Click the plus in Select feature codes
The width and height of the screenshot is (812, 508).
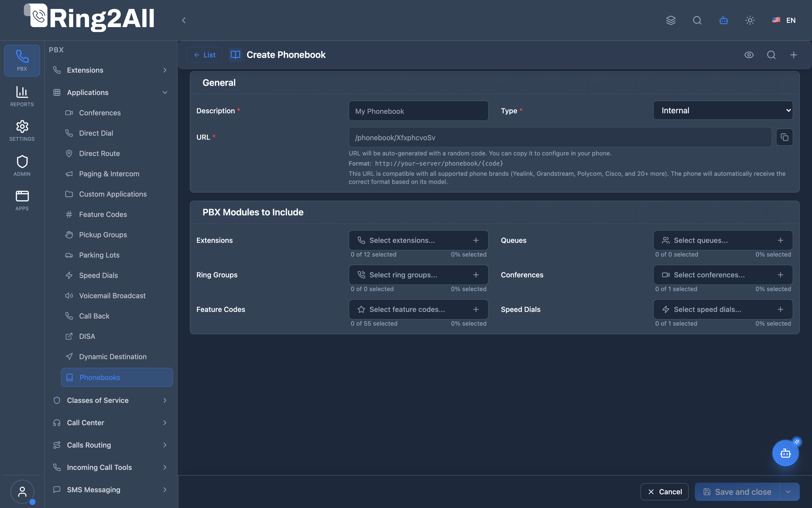[476, 309]
